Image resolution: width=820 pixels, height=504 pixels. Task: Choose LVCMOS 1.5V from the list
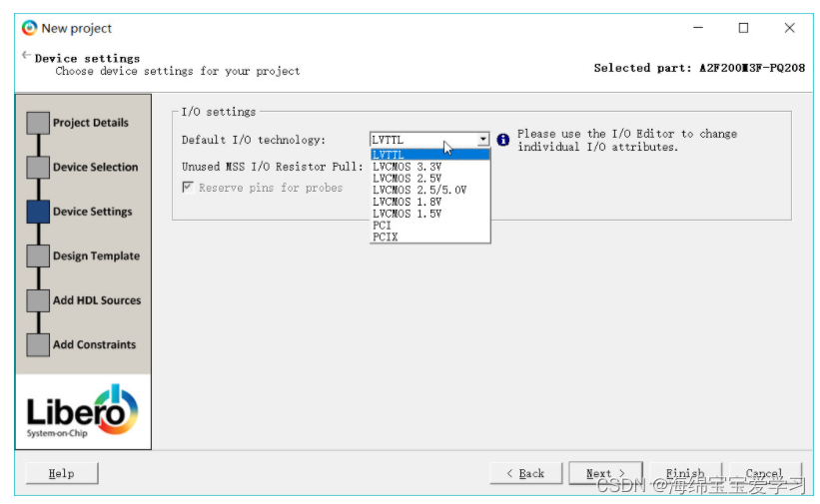click(429, 214)
